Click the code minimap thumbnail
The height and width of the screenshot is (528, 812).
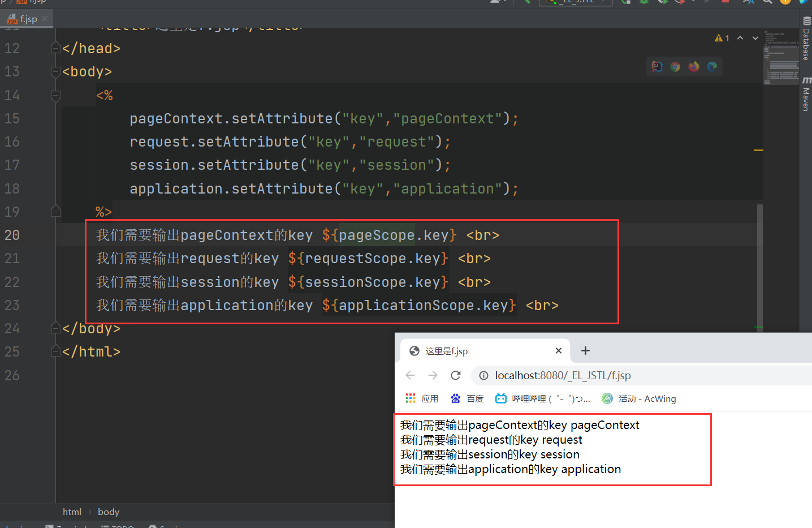tap(781, 58)
